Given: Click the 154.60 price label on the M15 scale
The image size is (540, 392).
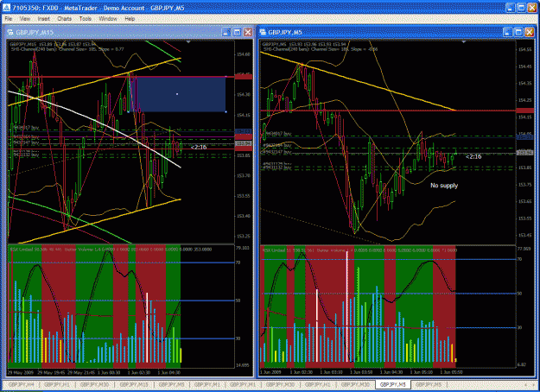Looking at the screenshot, I should (243, 54).
